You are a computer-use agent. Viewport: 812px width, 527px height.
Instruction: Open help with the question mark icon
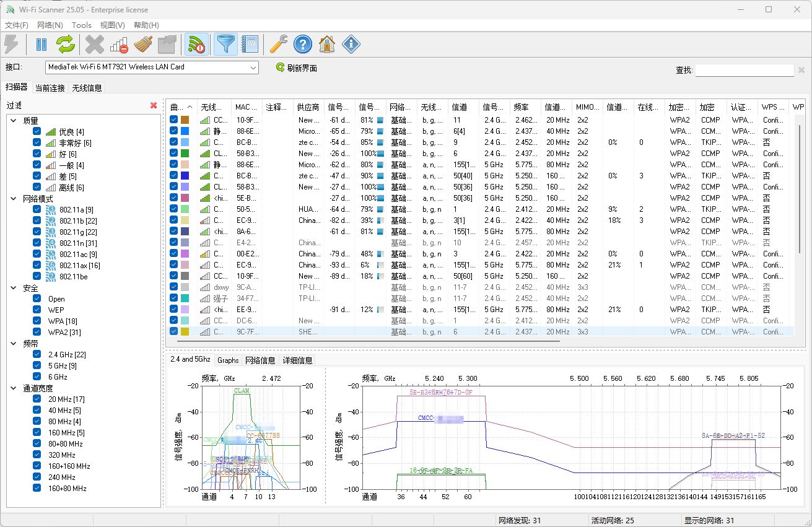pyautogui.click(x=302, y=44)
